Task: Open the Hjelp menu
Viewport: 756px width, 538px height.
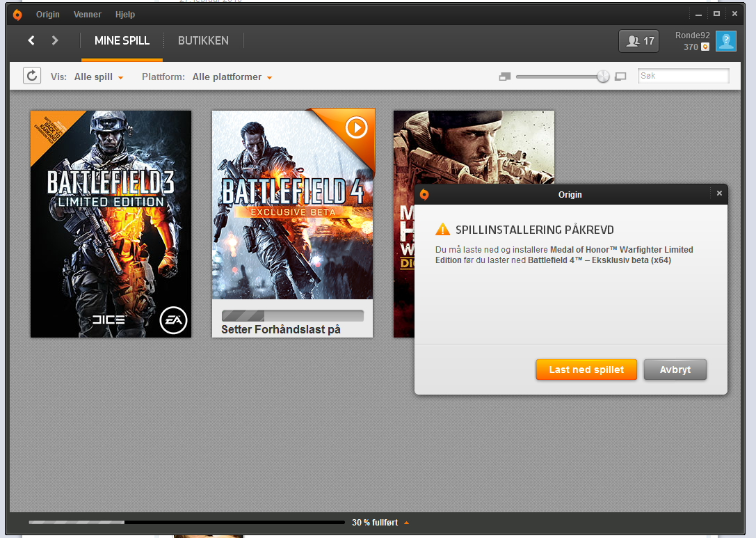Action: point(125,15)
